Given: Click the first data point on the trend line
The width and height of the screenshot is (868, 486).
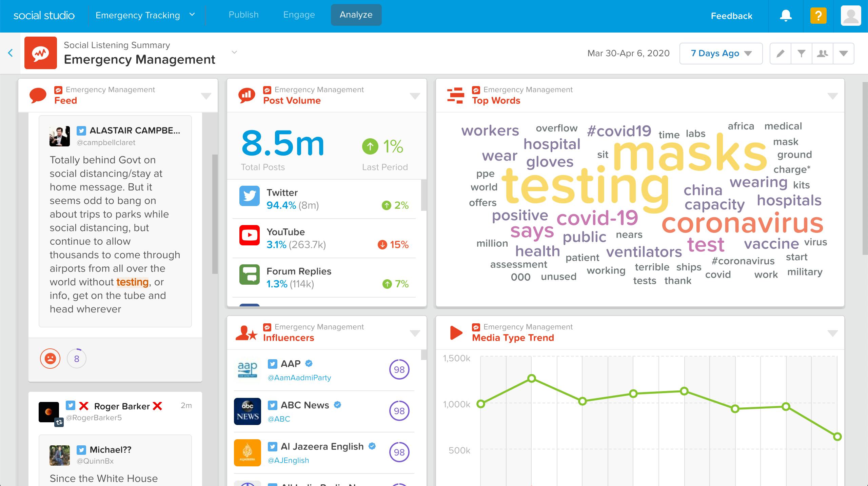Looking at the screenshot, I should 481,404.
